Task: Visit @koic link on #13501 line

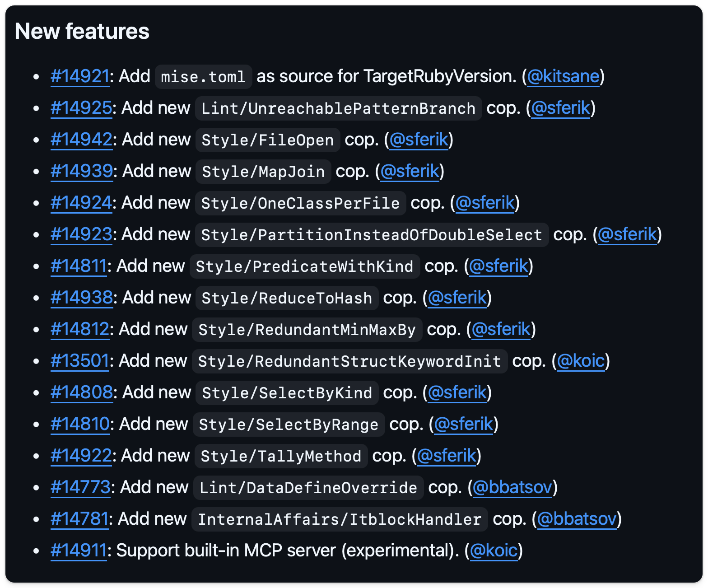Action: [x=581, y=361]
